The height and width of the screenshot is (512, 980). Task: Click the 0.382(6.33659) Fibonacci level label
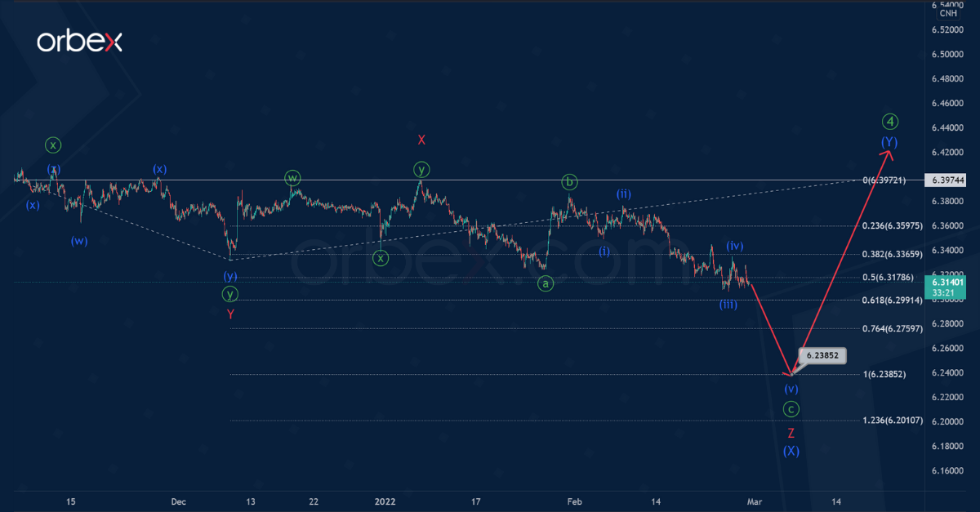(893, 255)
